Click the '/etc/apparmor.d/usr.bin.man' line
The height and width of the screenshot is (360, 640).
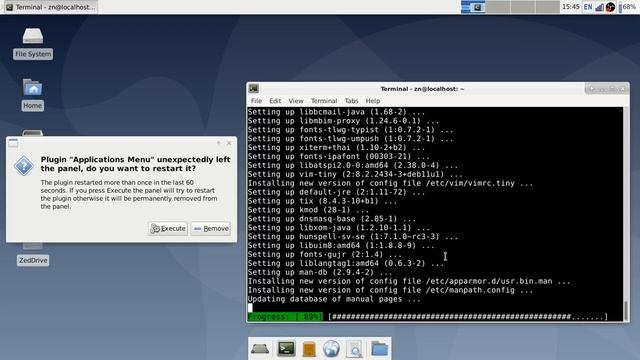[409, 281]
